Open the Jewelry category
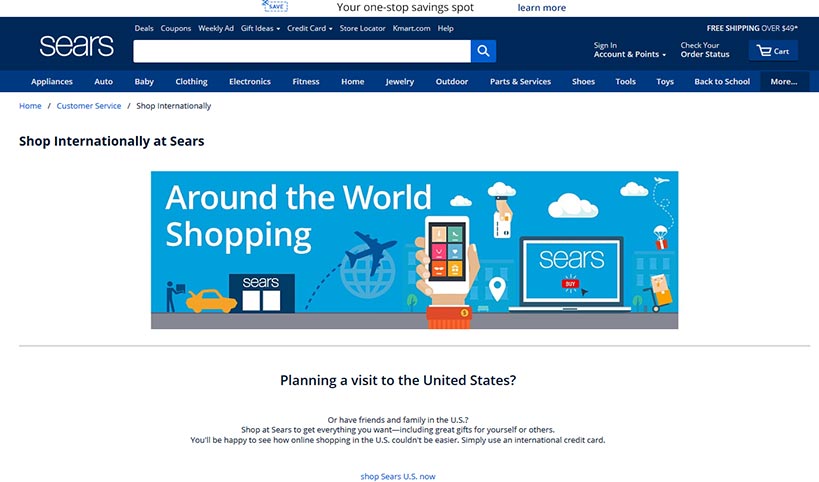819x482 pixels. coord(400,81)
